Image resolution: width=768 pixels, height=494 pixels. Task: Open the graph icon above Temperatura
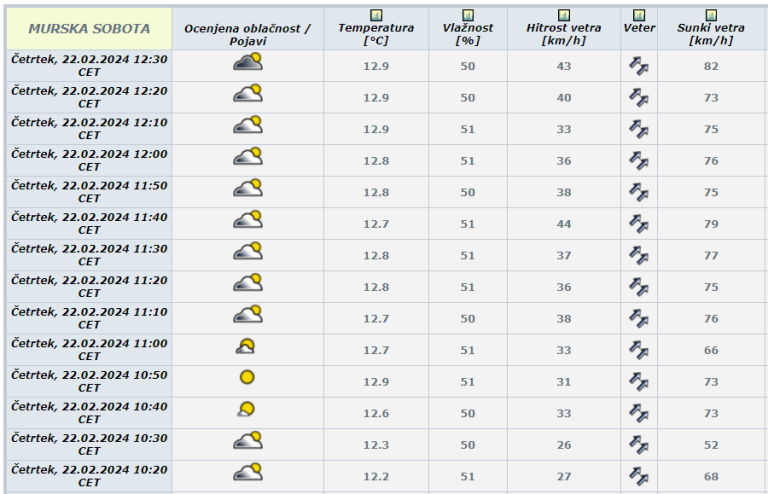point(375,16)
